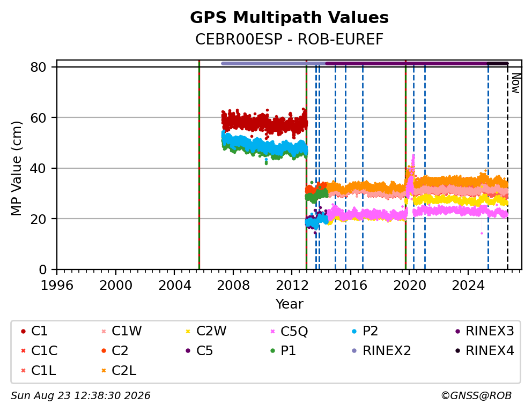Click the C2L legend entry

tap(119, 371)
